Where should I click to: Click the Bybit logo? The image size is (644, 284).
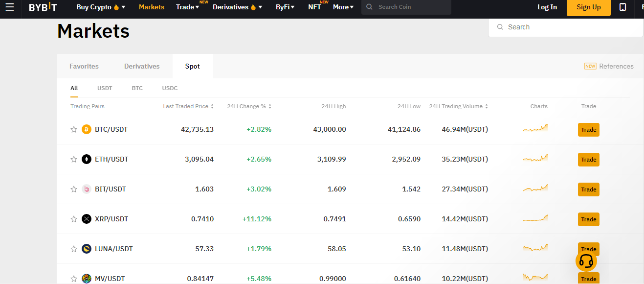pyautogui.click(x=43, y=7)
